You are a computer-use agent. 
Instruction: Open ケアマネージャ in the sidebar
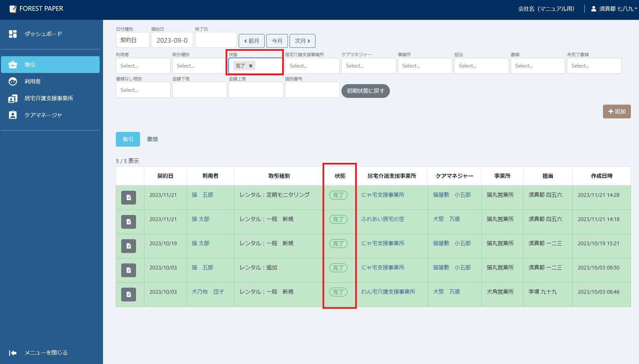tap(43, 115)
